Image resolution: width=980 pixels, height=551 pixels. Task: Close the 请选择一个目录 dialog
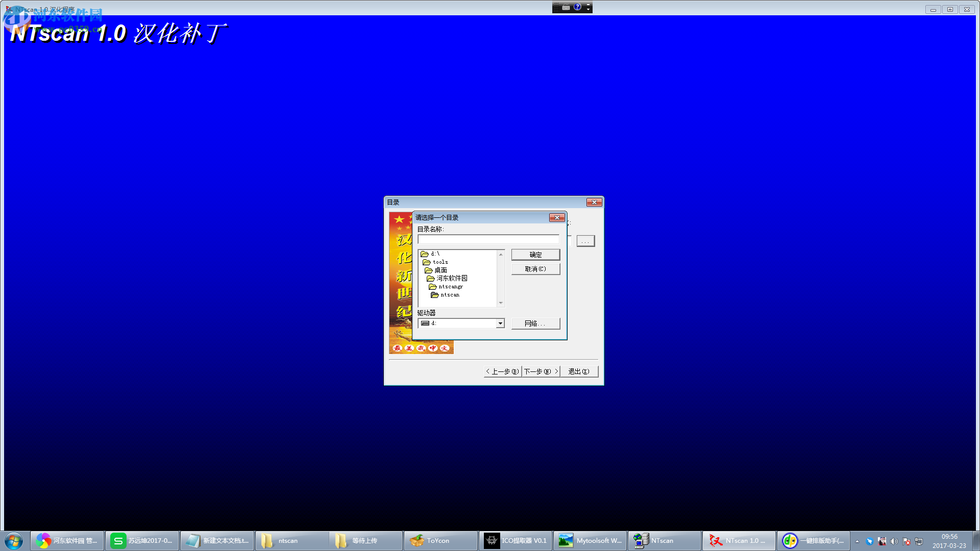557,218
